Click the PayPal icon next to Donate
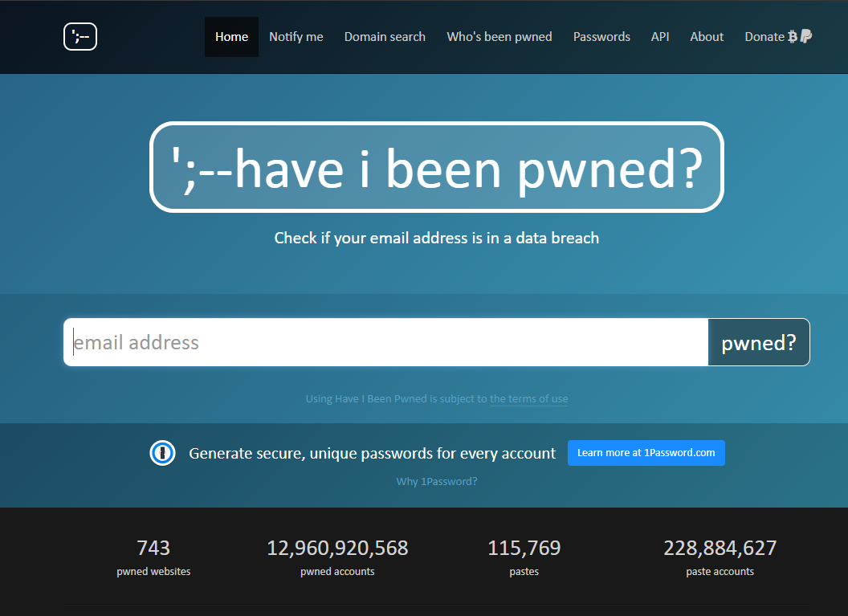The image size is (848, 616). pos(805,36)
